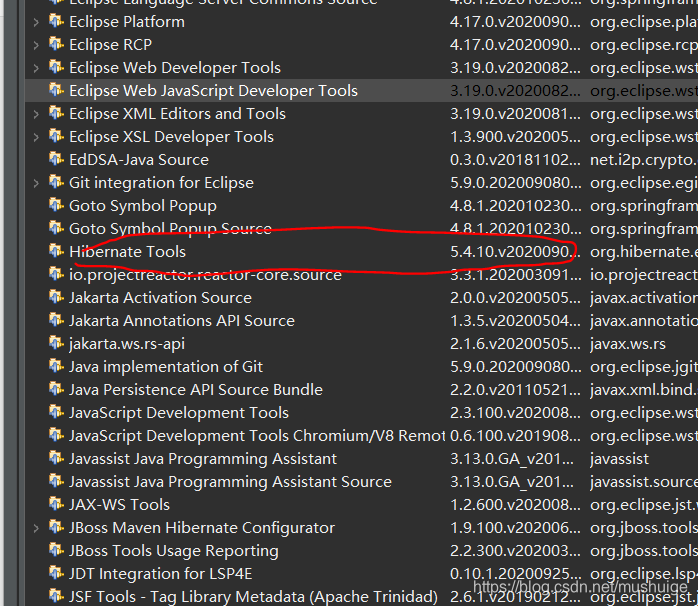
Task: Click icon beside Java Persistence API Source Bundle
Action: [56, 389]
